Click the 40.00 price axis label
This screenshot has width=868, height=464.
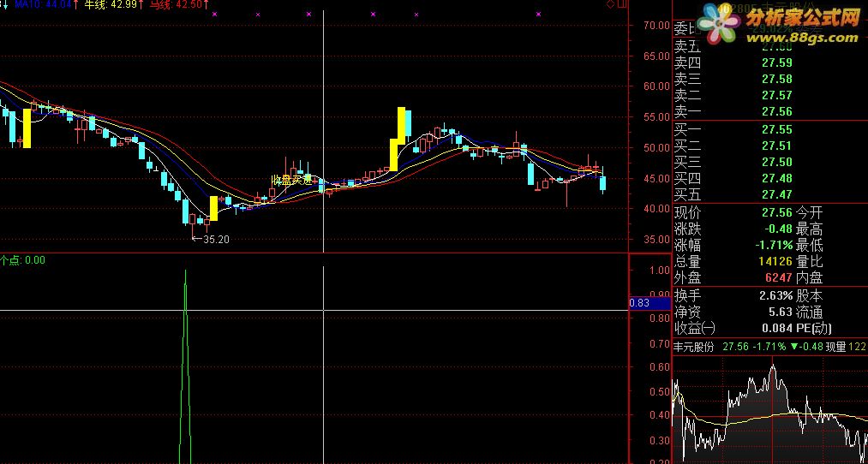tap(657, 209)
